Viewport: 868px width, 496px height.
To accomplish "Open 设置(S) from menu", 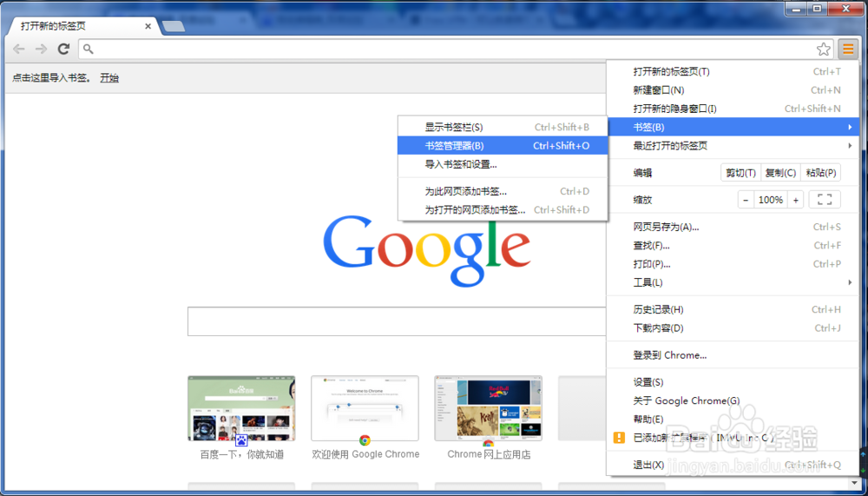I will tap(734, 382).
